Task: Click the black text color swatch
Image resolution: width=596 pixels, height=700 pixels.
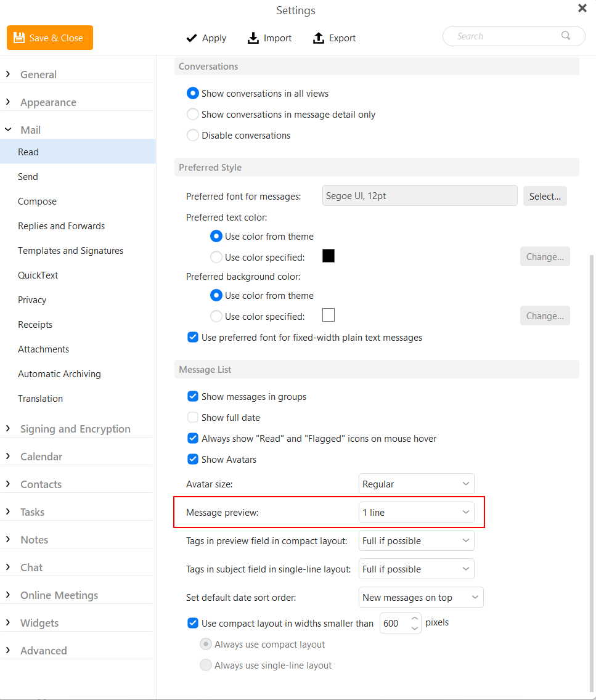Action: click(x=328, y=255)
